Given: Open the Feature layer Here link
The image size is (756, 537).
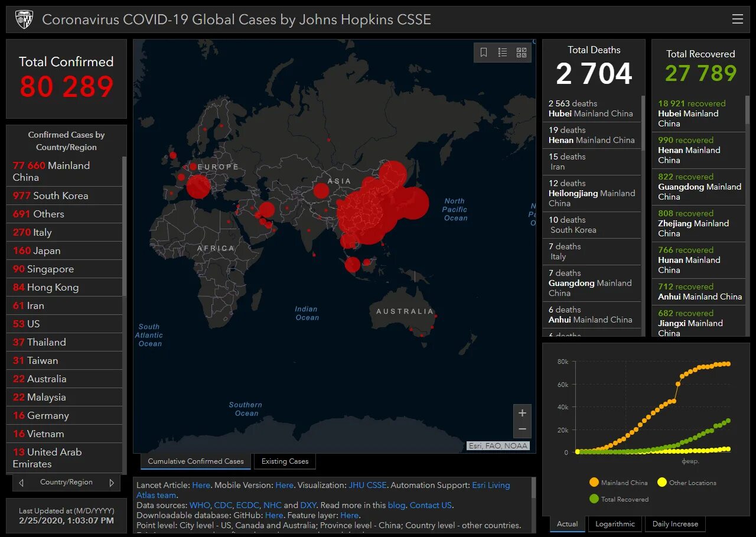Looking at the screenshot, I should (x=349, y=515).
